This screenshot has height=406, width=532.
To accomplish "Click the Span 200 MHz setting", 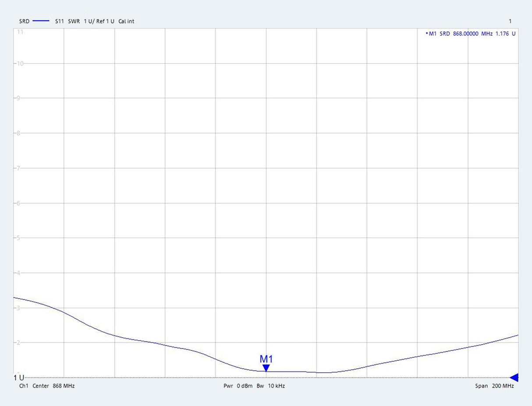I will pyautogui.click(x=494, y=386).
